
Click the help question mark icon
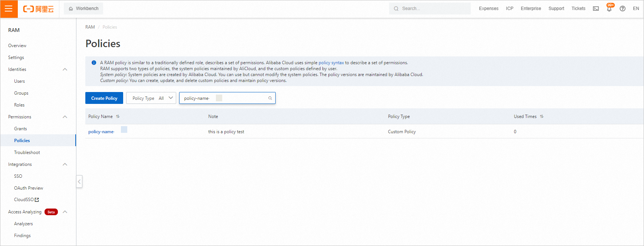[622, 9]
